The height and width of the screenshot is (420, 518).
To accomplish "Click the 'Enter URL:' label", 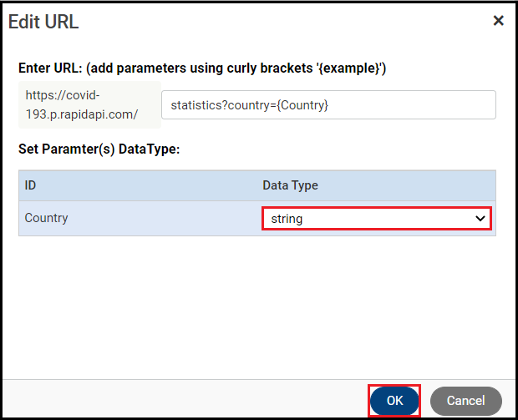I will (50, 68).
